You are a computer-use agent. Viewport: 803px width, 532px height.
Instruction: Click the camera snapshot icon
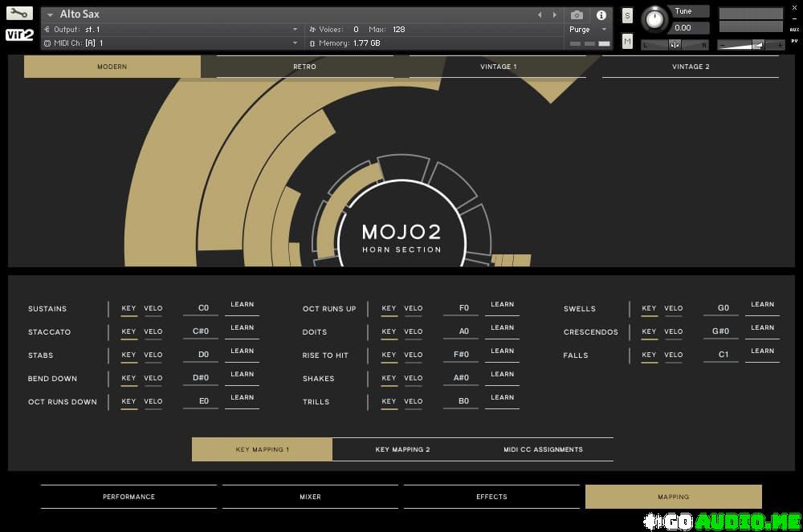pos(577,15)
